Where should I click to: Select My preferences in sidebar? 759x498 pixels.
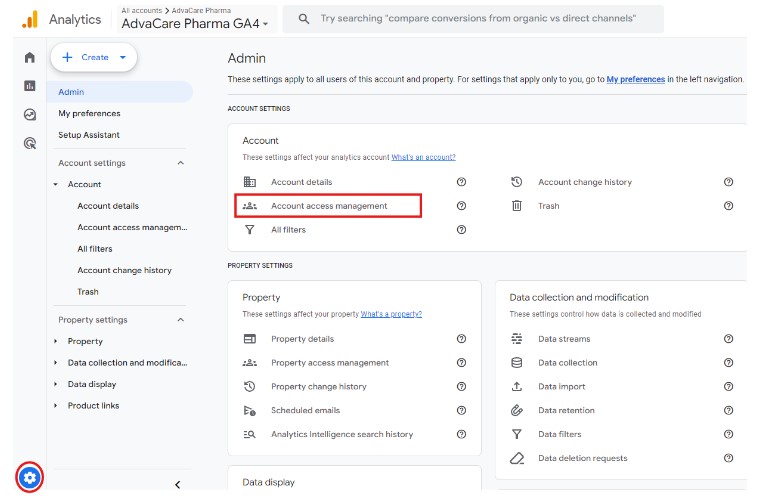click(x=89, y=113)
